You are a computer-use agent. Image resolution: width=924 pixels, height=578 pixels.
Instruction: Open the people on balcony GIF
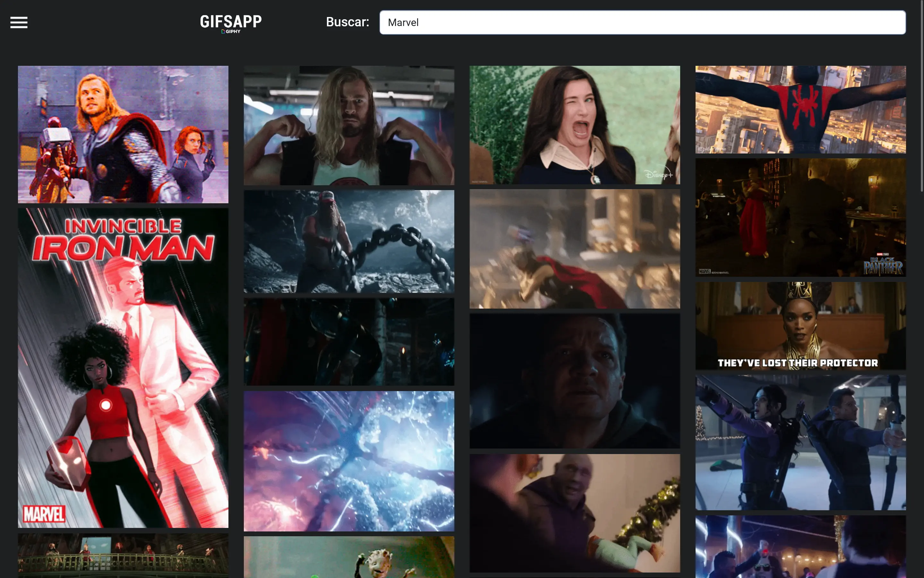(123, 556)
